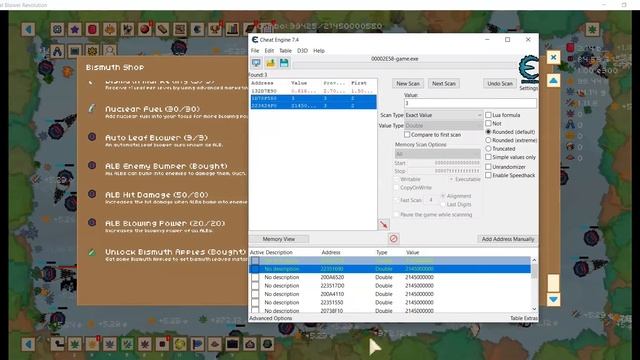Screen dimensions: 640x360
Task: Click the orange flame icon in game top bar
Action: (110, 29)
